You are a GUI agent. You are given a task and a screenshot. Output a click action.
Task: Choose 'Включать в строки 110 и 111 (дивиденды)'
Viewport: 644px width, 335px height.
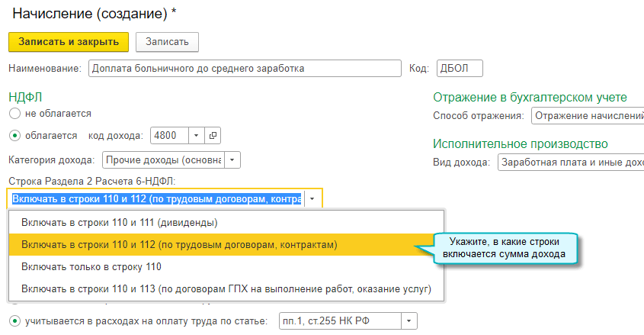(x=120, y=223)
